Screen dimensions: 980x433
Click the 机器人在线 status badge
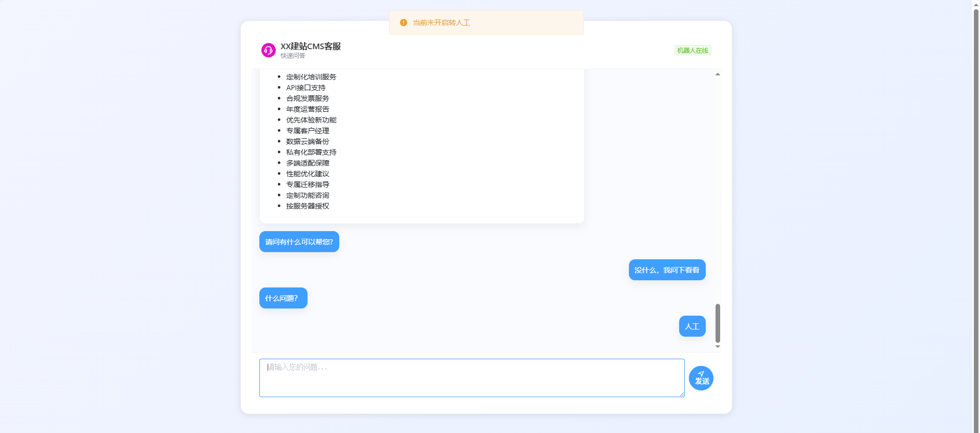[692, 51]
